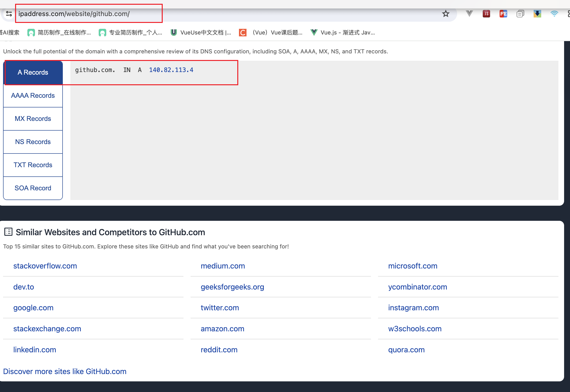Click the Vue devtools extension icon
The height and width of the screenshot is (392, 570).
[469, 14]
